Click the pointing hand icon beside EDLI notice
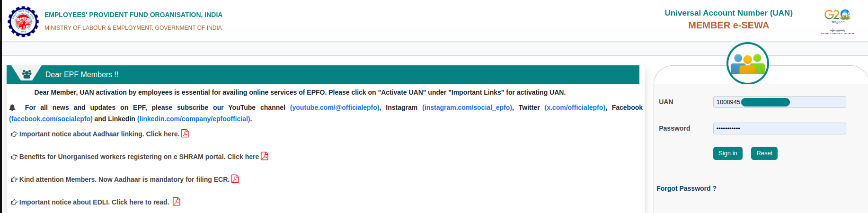The height and width of the screenshot is (213, 868). [14, 202]
